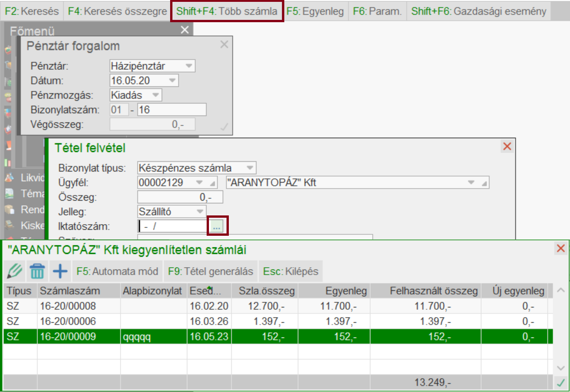Click the Bizonylatszám field showing 16

click(172, 110)
